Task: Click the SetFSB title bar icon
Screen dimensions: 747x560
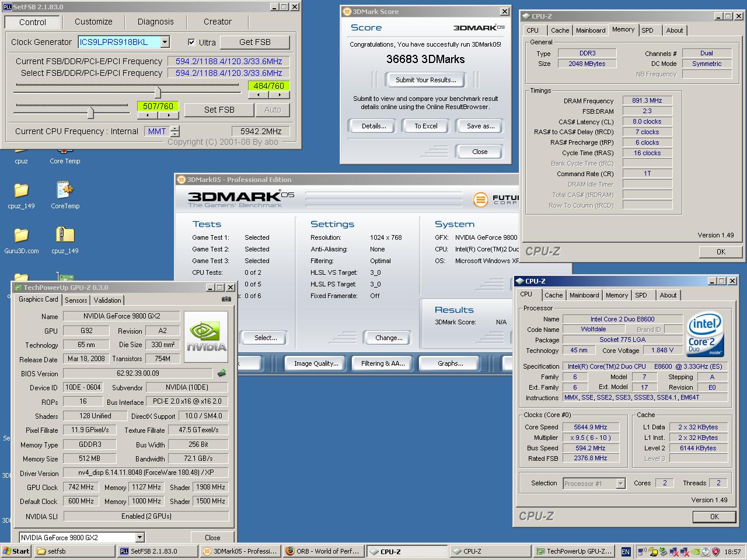Action: pyautogui.click(x=8, y=7)
